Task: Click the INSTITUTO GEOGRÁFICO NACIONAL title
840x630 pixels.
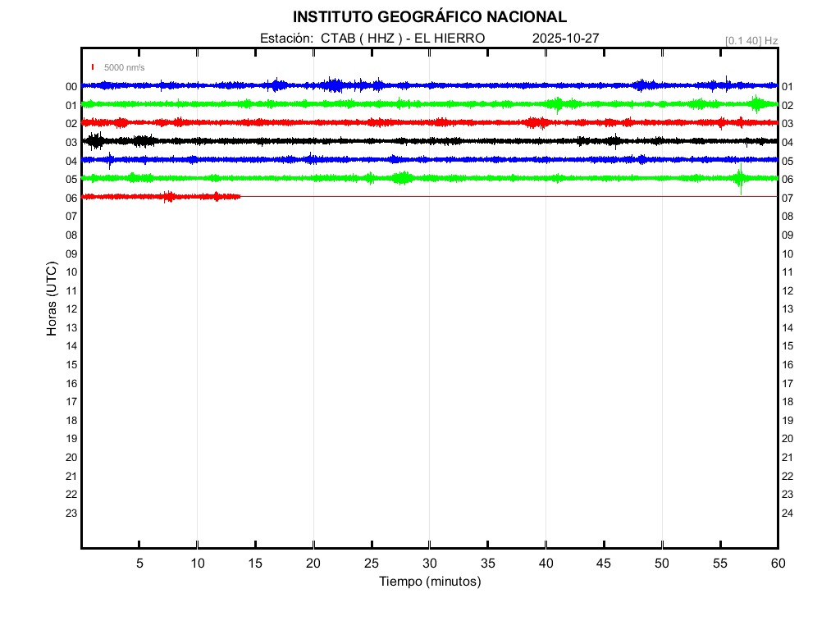Action: (x=429, y=17)
